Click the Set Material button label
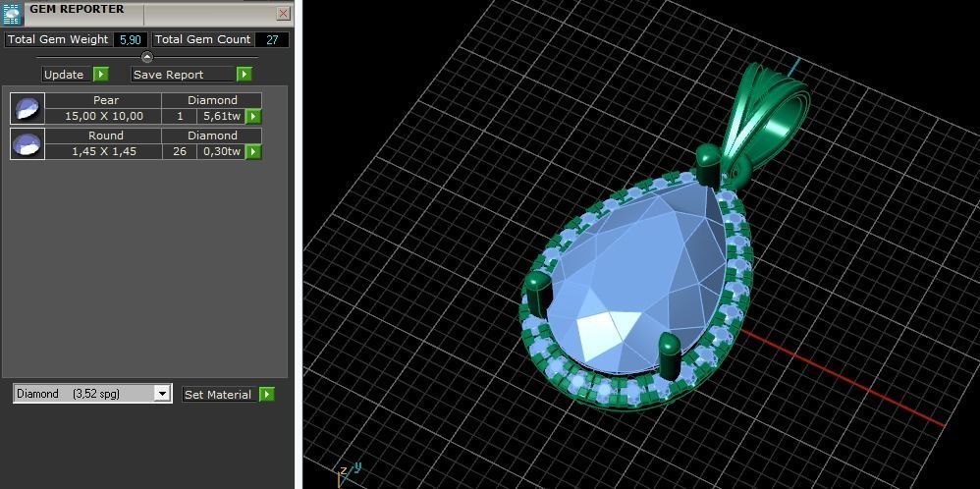 pyautogui.click(x=220, y=395)
